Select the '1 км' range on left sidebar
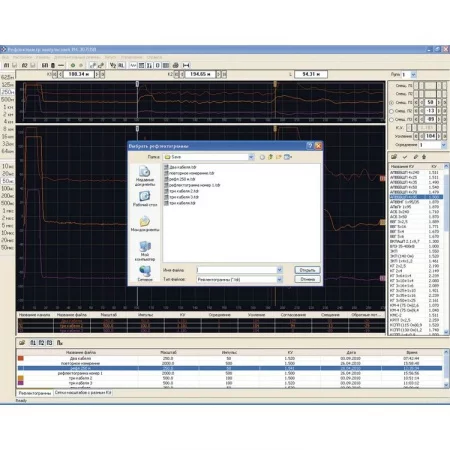450x450 pixels. (x=8, y=107)
